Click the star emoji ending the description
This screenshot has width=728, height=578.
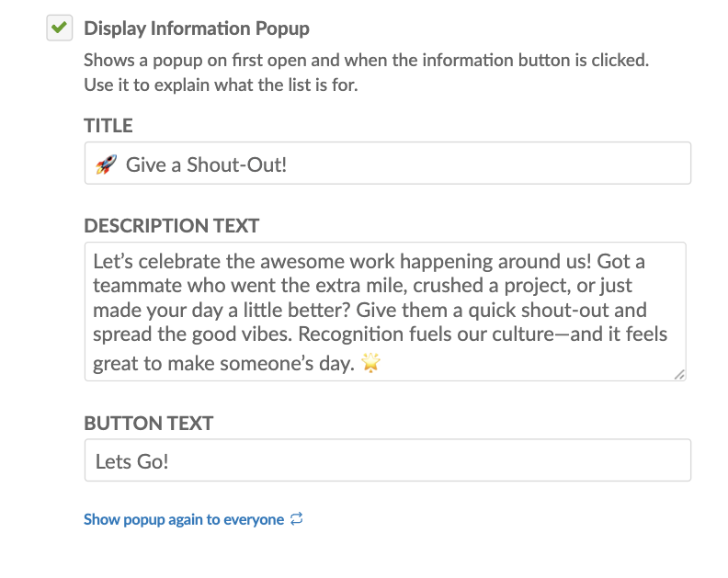click(x=371, y=364)
